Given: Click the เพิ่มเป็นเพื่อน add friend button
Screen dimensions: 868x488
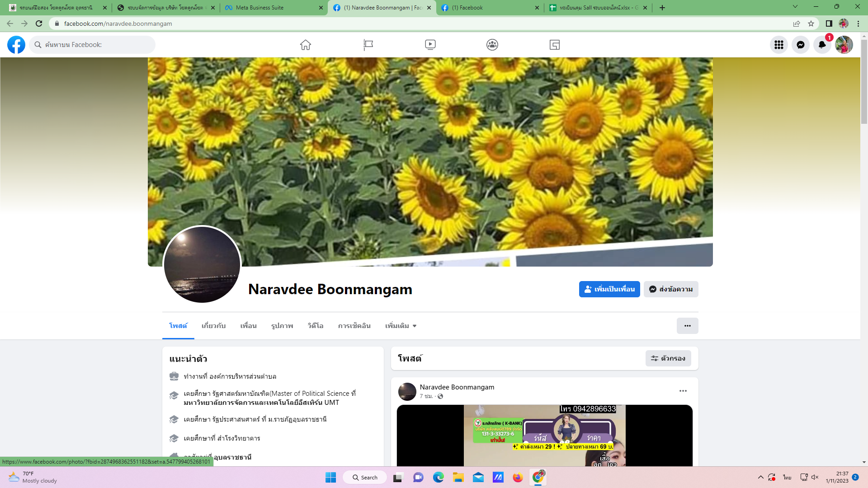Looking at the screenshot, I should tap(609, 289).
